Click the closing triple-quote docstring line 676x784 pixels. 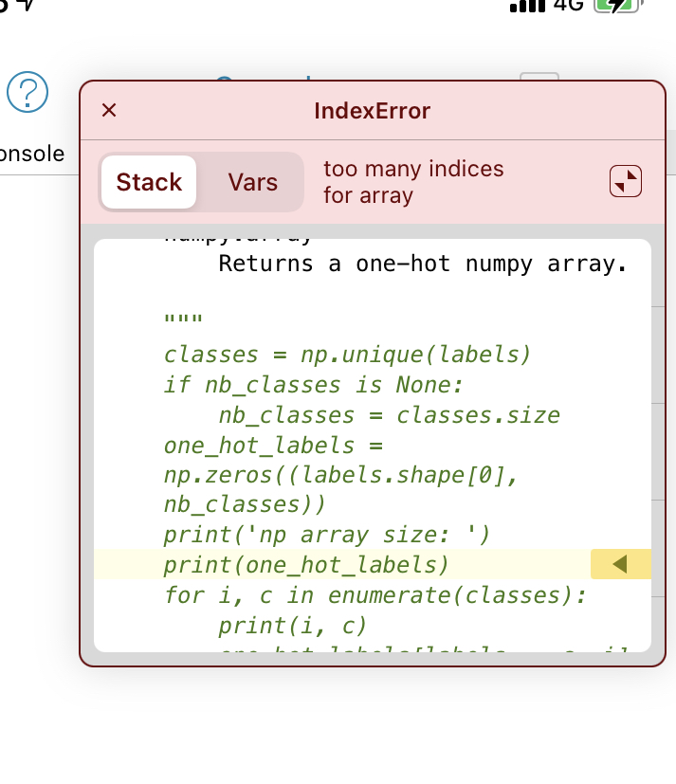[x=183, y=319]
